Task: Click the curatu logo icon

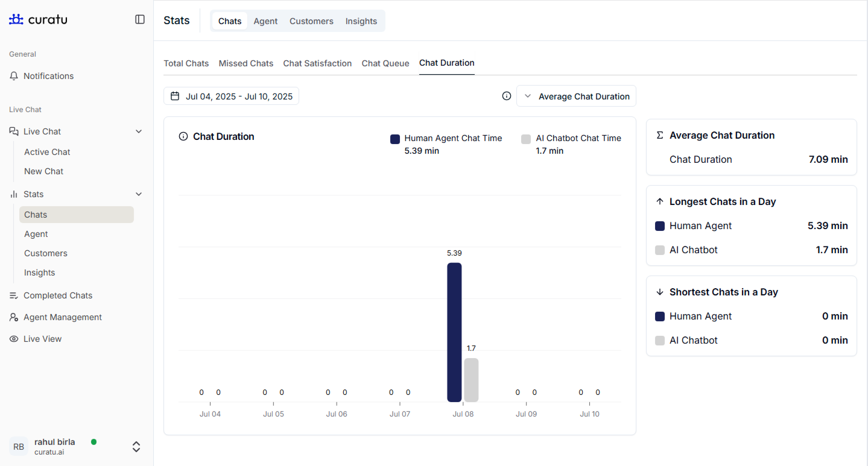Action: tap(16, 20)
